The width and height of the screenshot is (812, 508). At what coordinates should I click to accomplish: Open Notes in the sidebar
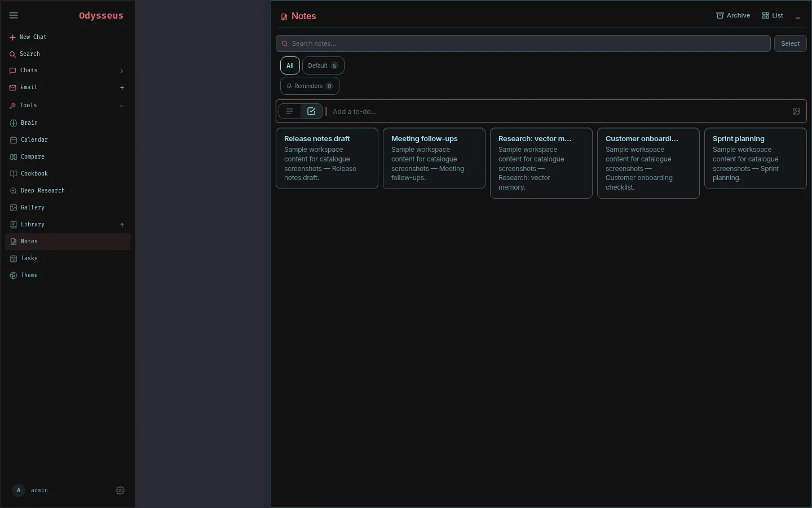click(x=68, y=241)
